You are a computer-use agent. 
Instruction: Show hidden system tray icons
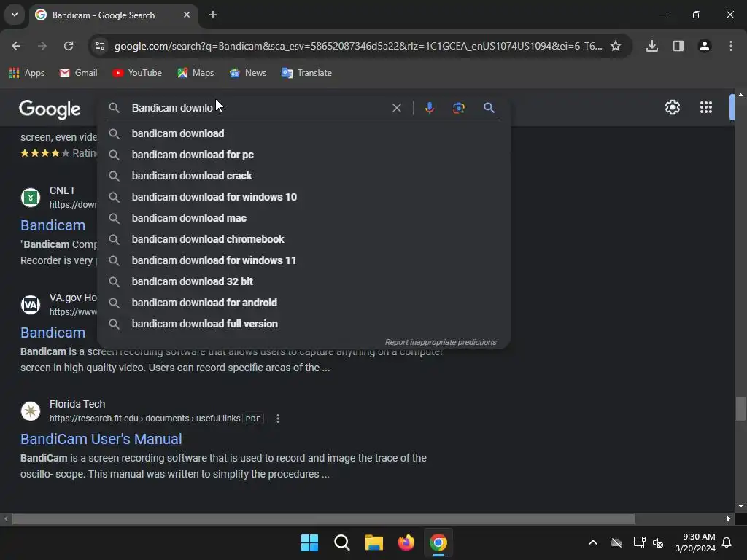point(593,542)
